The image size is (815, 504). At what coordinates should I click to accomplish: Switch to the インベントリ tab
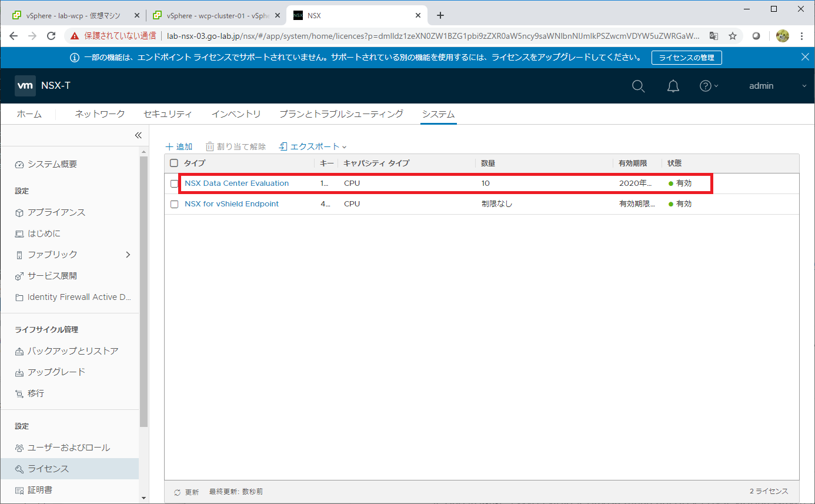[x=236, y=114]
